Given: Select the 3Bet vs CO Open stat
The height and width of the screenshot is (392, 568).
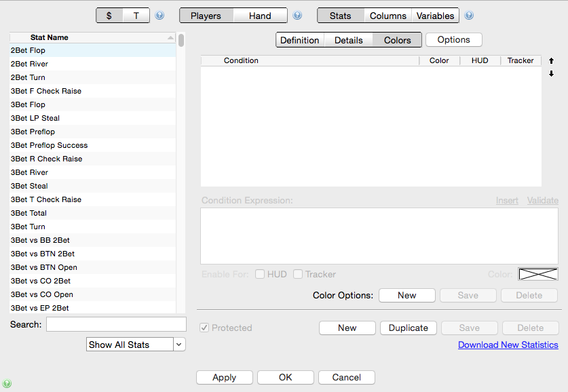Looking at the screenshot, I should [93, 294].
